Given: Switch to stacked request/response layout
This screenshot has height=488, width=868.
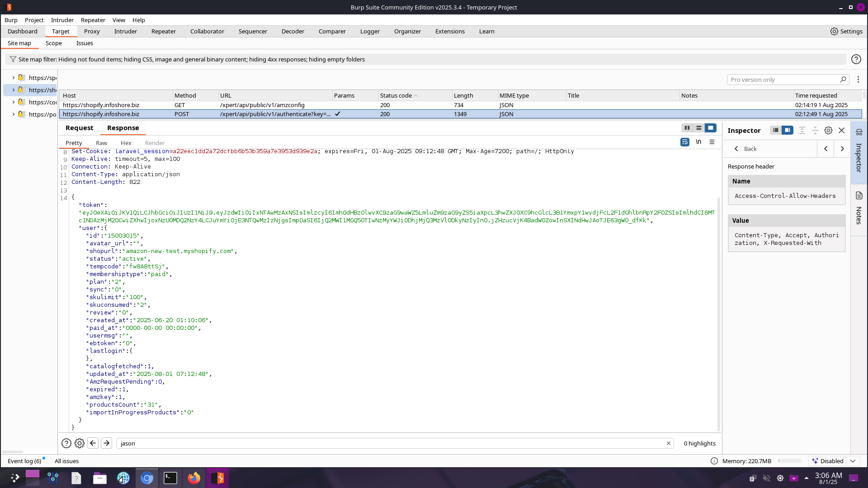Looking at the screenshot, I should click(699, 128).
